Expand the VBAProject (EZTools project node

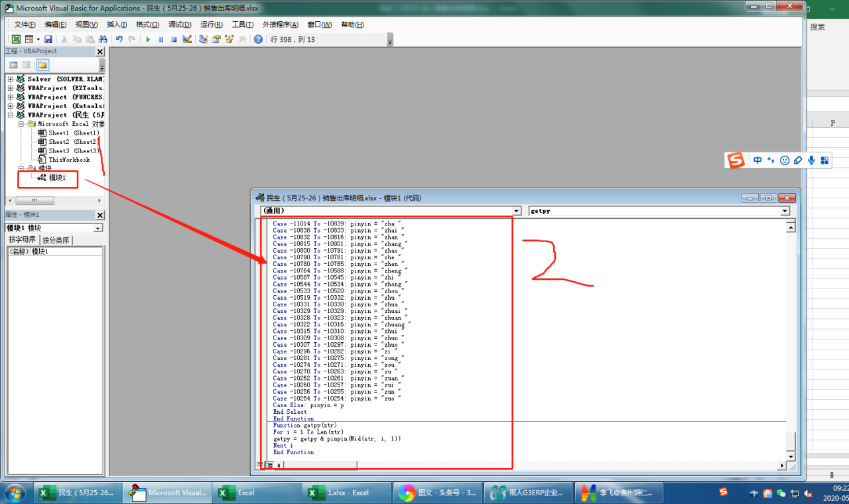pyautogui.click(x=10, y=88)
